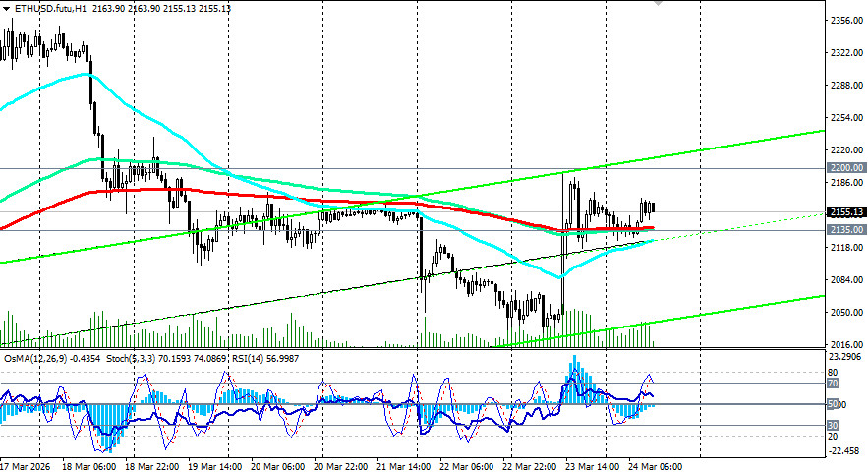Click the 20 Mar 22:00 time label
Image resolution: width=868 pixels, height=475 pixels.
point(341,467)
